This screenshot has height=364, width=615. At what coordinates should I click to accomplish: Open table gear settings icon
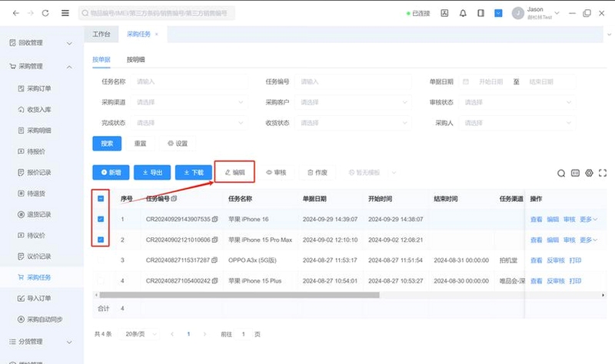point(589,173)
